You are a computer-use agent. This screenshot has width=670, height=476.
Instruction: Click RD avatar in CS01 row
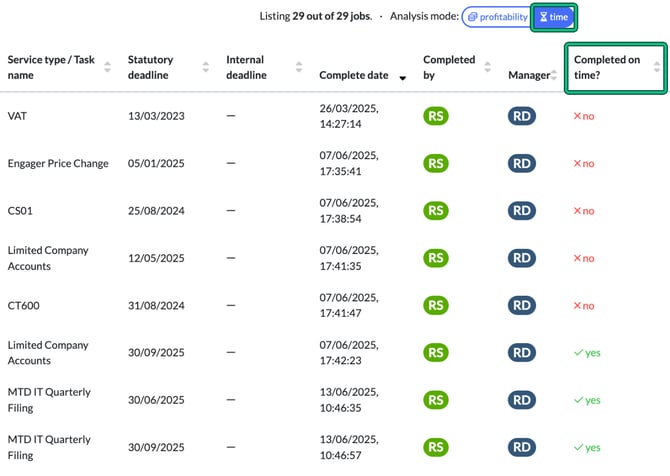(x=522, y=211)
